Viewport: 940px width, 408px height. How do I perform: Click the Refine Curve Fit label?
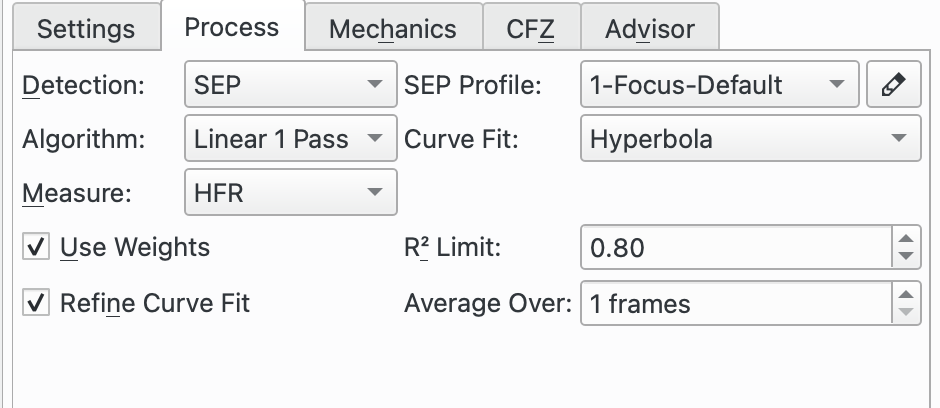coord(155,303)
